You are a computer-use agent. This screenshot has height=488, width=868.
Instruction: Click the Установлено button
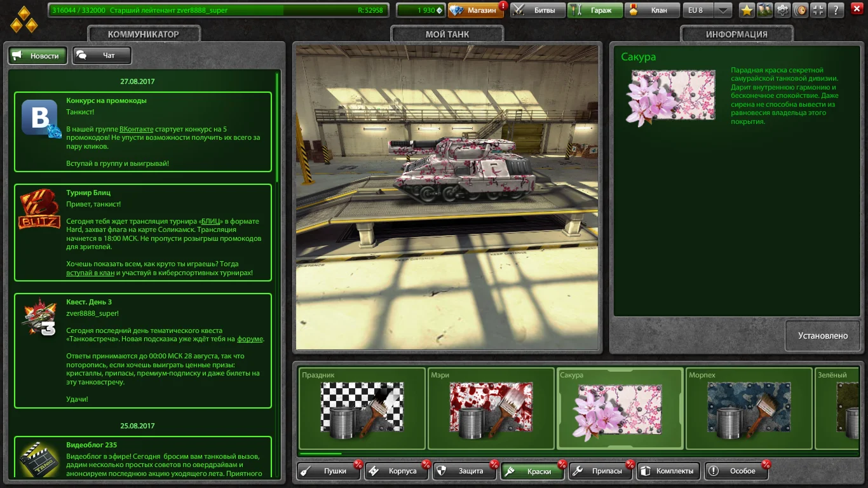click(x=823, y=335)
